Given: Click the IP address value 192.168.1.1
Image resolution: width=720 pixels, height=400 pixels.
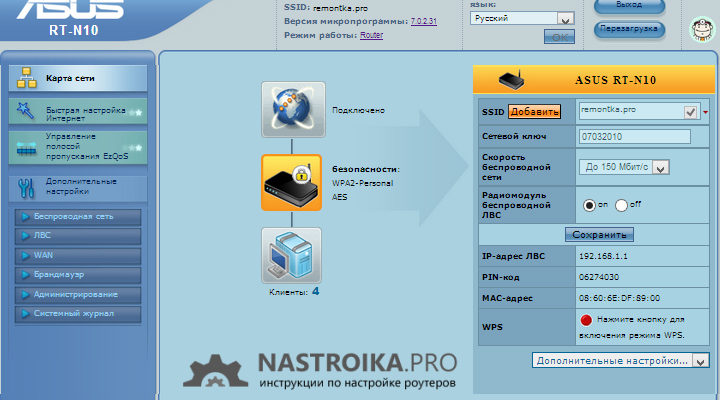Looking at the screenshot, I should (x=603, y=256).
